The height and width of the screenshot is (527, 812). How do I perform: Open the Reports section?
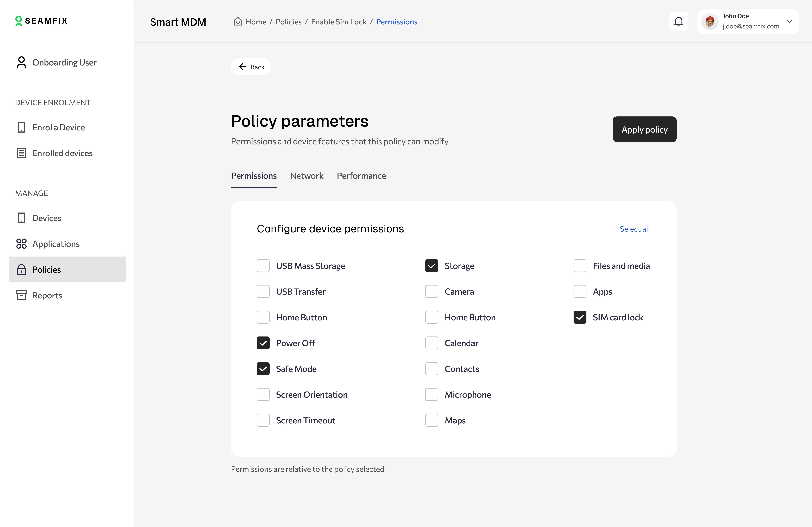47,295
